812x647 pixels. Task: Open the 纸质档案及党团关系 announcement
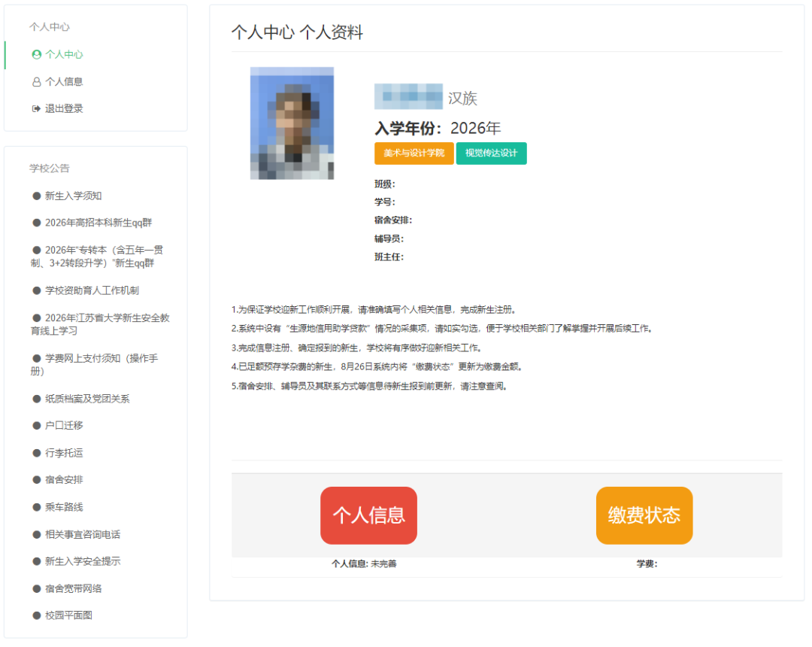click(87, 399)
